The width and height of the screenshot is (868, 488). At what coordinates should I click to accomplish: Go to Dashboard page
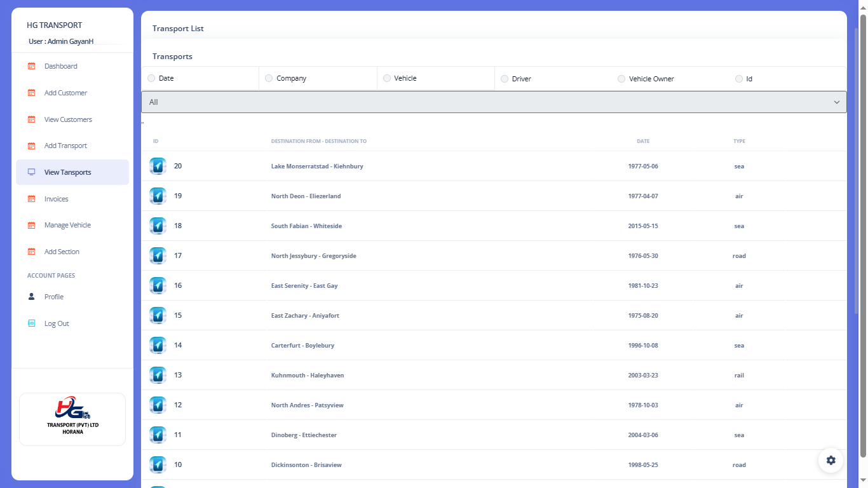(x=61, y=66)
